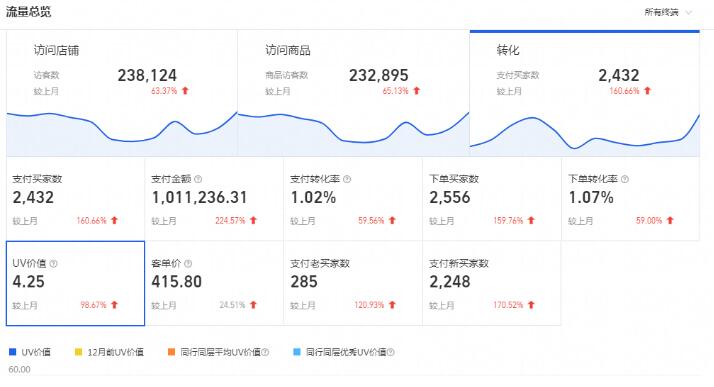Click help icon beside 同行同层优秀UV价值 legend
This screenshot has height=387, width=714.
point(391,352)
